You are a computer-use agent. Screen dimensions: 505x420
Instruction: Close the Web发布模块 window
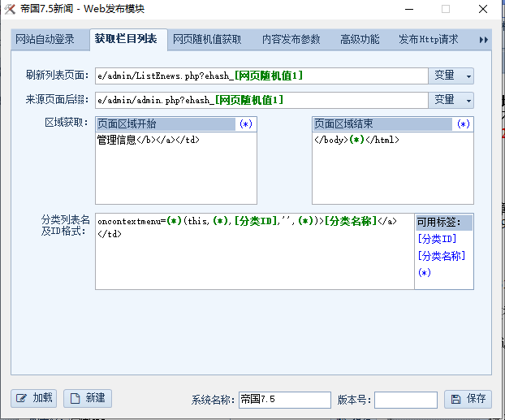pos(483,9)
